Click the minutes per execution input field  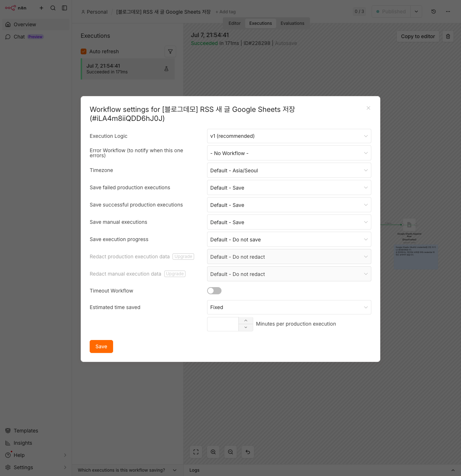(x=223, y=324)
